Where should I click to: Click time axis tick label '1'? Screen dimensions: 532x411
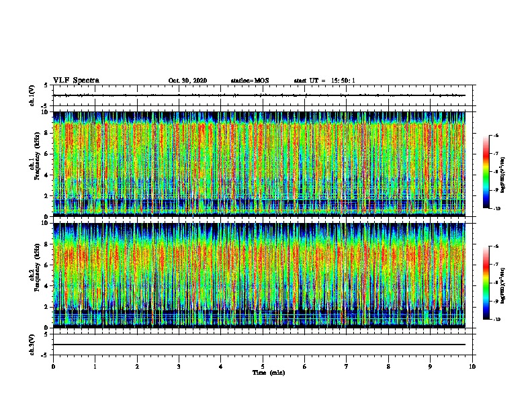coord(95,367)
